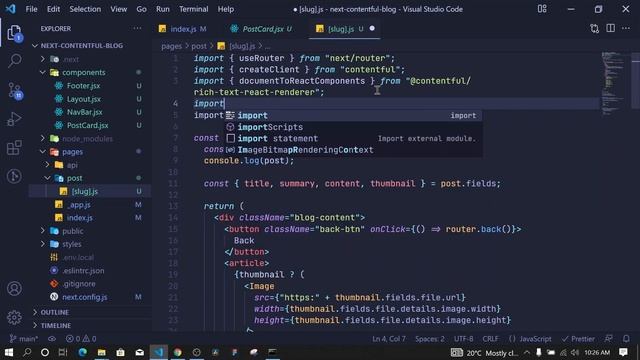
Task: Open Run and Debug view
Action: (x=14, y=119)
